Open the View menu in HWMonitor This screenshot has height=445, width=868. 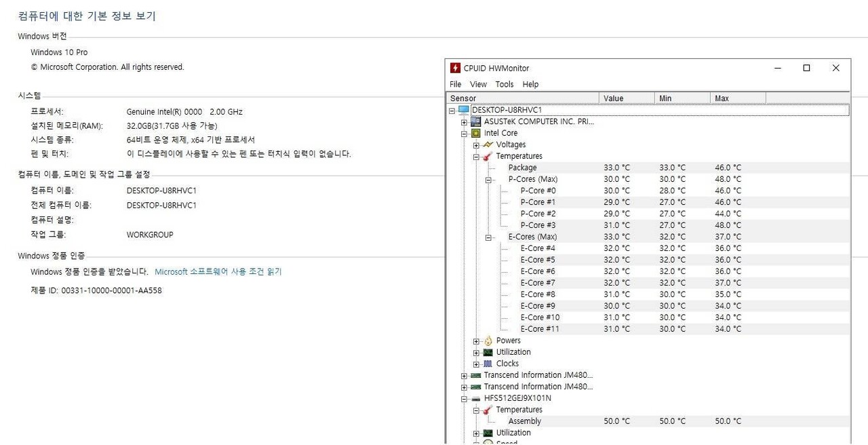coord(478,83)
